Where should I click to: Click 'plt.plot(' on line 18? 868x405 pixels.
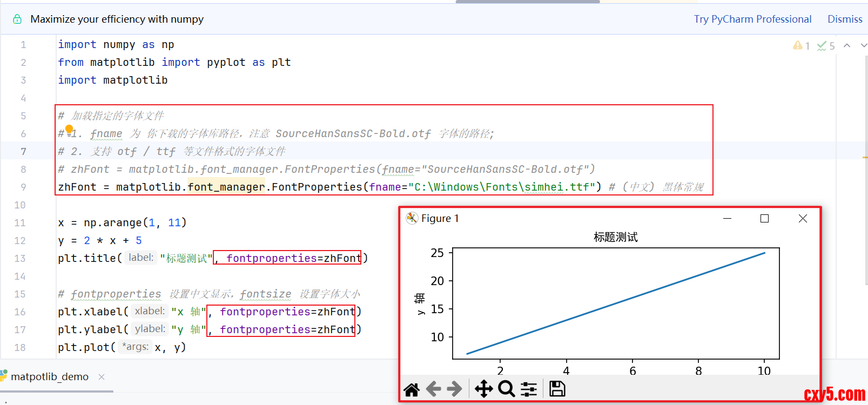click(87, 348)
